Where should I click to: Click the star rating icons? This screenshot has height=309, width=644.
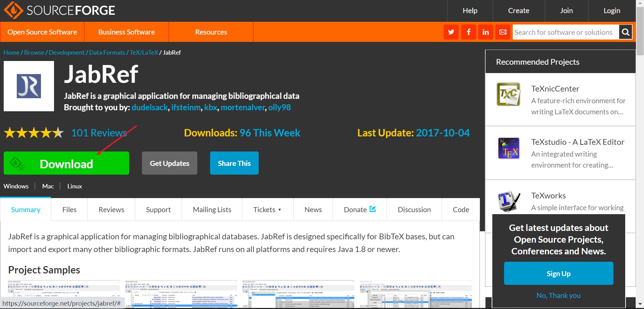[34, 133]
